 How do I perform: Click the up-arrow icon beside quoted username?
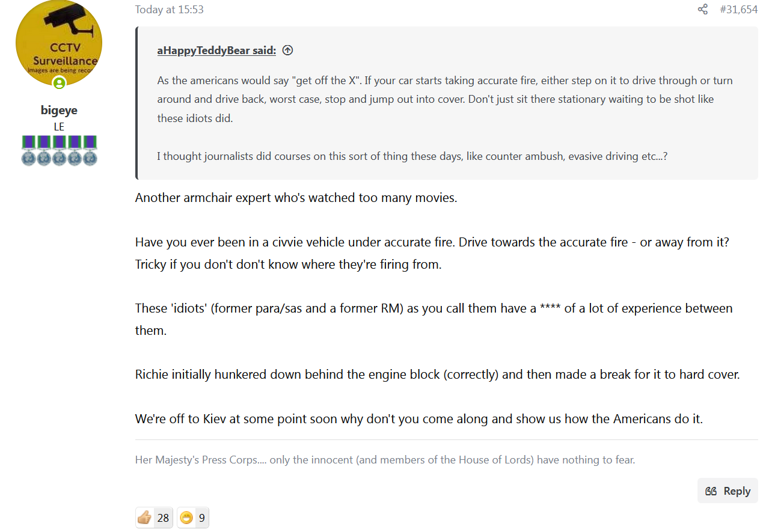(x=287, y=50)
